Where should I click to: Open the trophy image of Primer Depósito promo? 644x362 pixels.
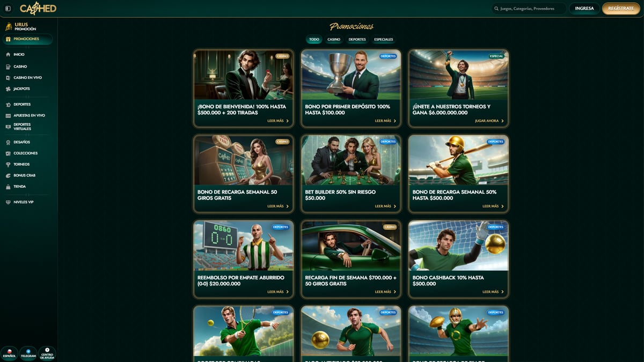click(351, 75)
